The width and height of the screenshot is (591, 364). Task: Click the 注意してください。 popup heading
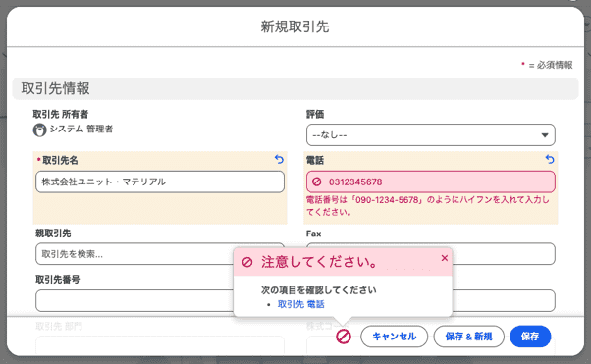pos(320,262)
